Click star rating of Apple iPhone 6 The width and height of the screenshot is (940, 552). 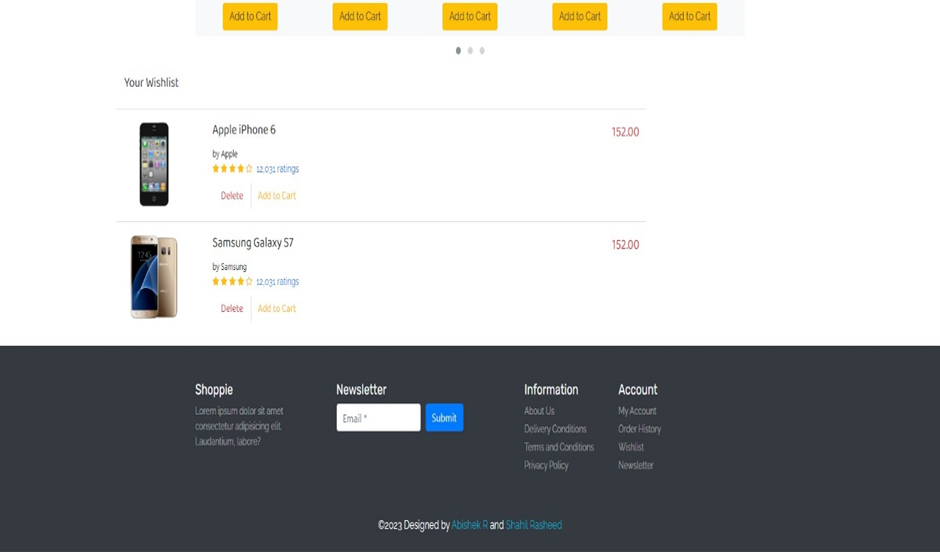[233, 168]
